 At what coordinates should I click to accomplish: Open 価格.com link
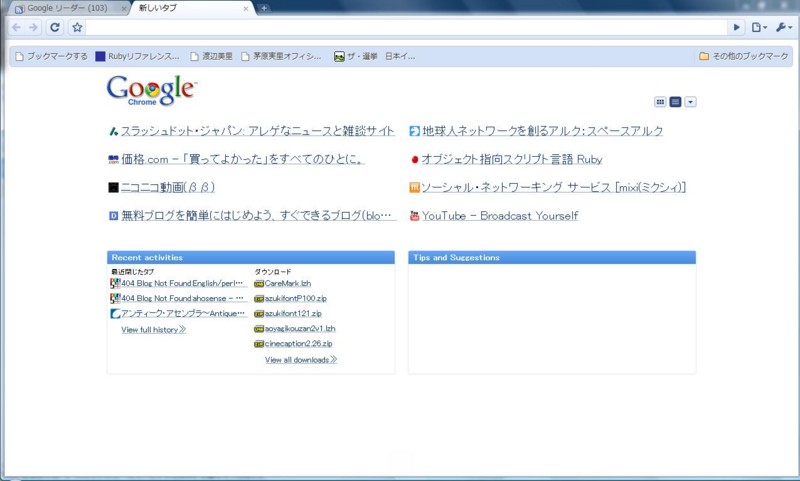point(243,160)
